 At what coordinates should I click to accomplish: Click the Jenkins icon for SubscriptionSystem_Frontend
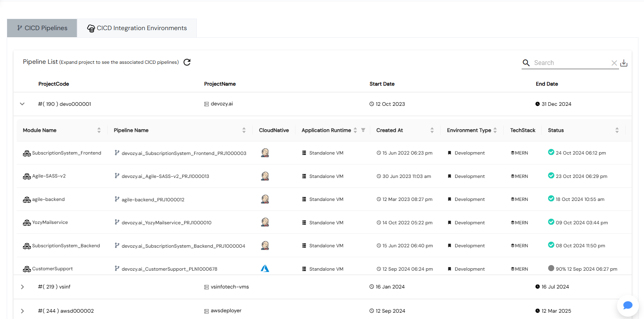[265, 153]
